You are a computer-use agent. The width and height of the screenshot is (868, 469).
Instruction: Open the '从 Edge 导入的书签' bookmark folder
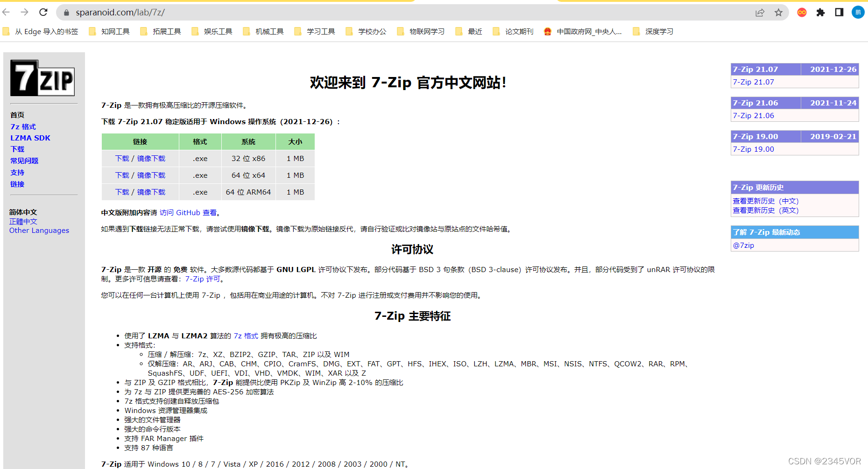41,31
